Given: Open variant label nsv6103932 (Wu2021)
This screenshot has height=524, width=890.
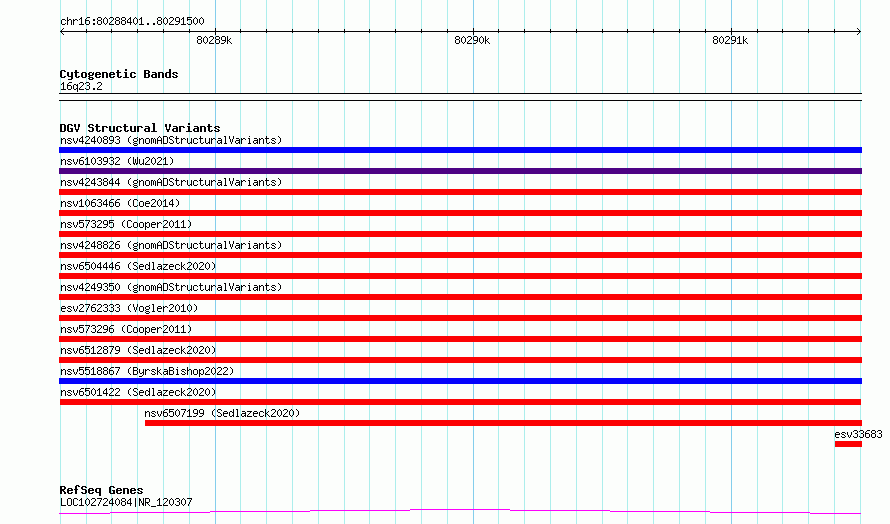Looking at the screenshot, I should [117, 161].
